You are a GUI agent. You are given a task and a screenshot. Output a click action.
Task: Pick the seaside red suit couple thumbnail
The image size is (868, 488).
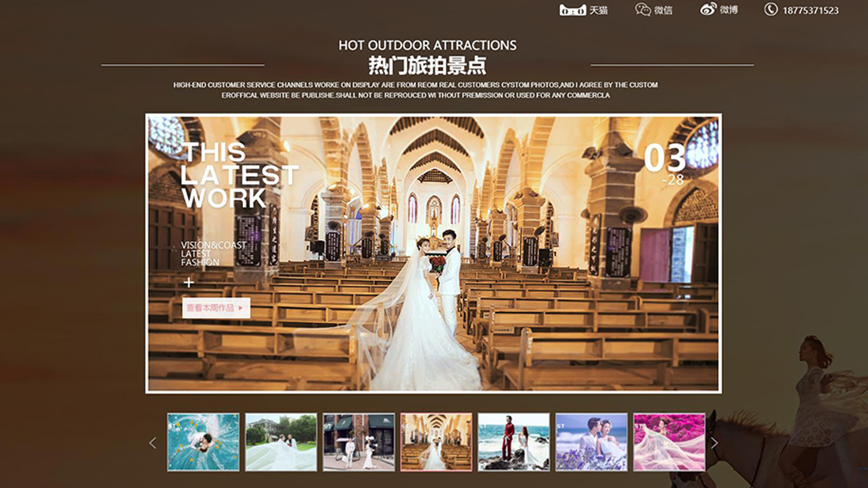[x=514, y=442]
